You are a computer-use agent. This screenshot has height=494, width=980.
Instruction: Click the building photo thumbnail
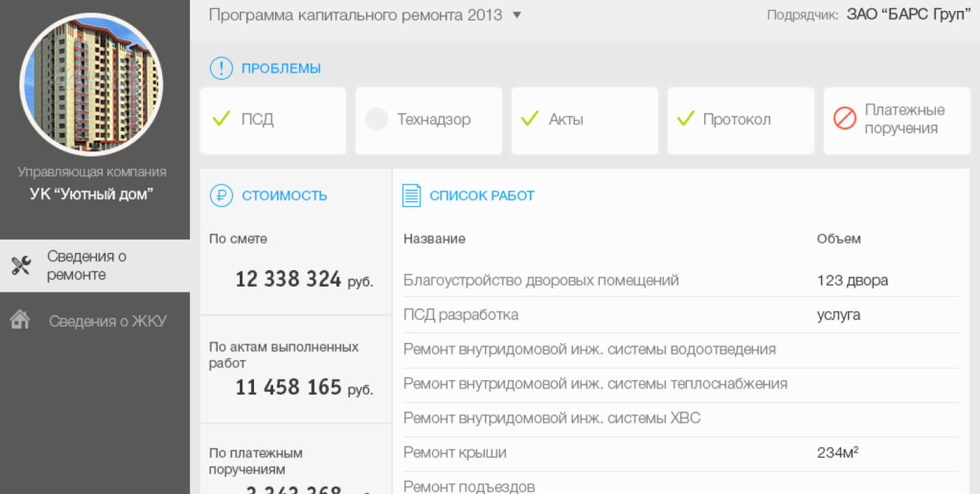click(91, 85)
